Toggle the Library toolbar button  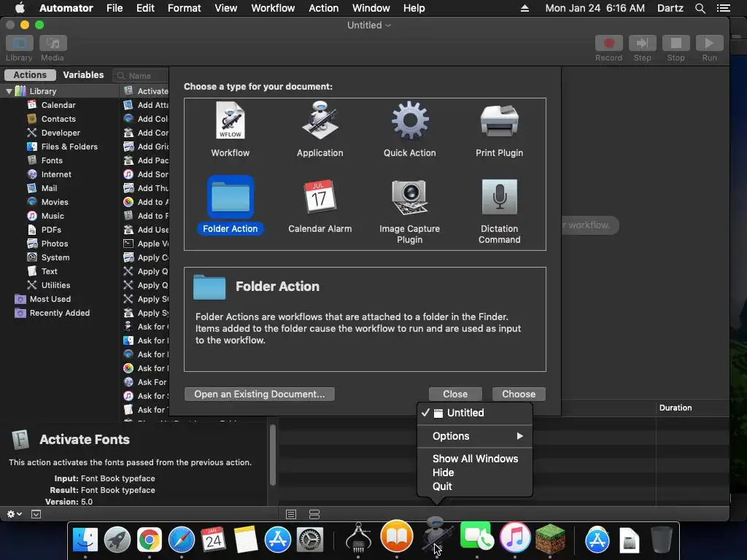coord(20,44)
